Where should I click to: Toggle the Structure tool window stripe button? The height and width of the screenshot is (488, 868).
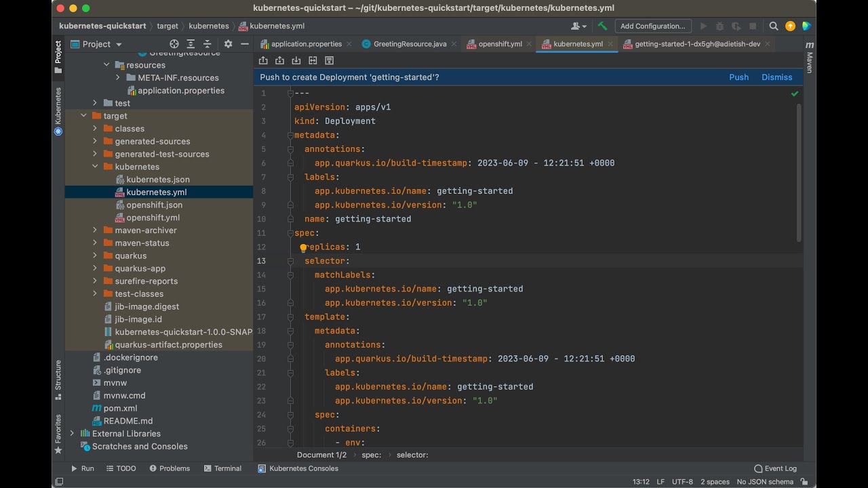[58, 380]
